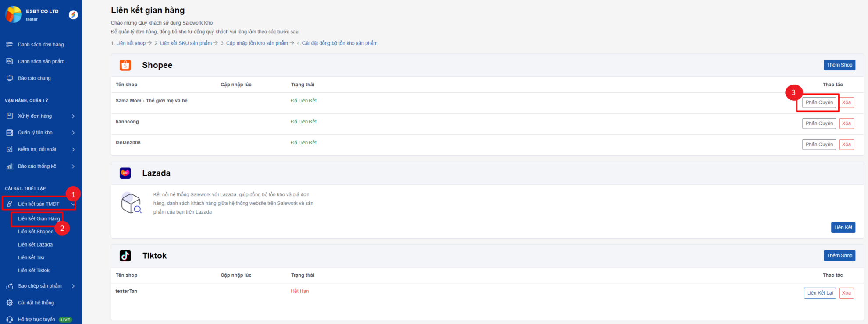The width and height of the screenshot is (868, 324).
Task: Click the Shopee logo icon
Action: pyautogui.click(x=125, y=65)
